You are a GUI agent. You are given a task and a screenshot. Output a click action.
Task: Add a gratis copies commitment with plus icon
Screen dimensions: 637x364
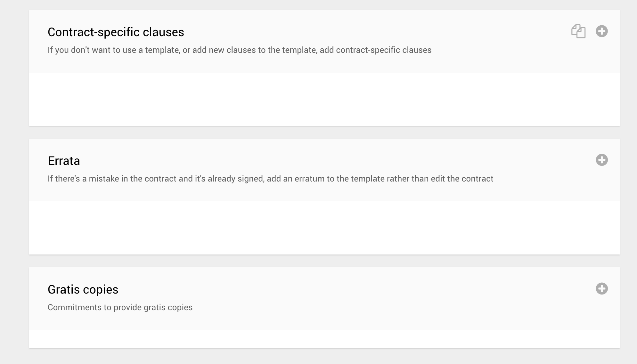tap(601, 289)
